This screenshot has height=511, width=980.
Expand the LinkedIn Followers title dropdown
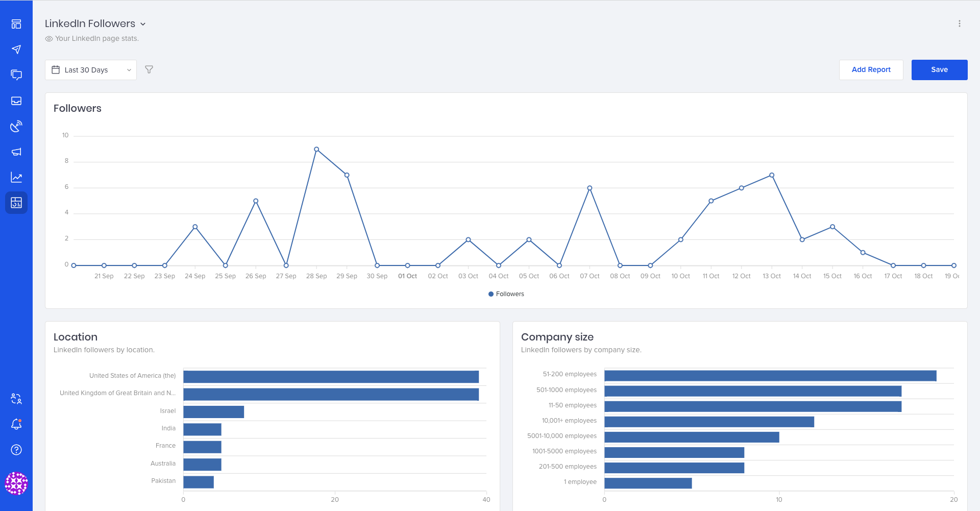(x=143, y=23)
